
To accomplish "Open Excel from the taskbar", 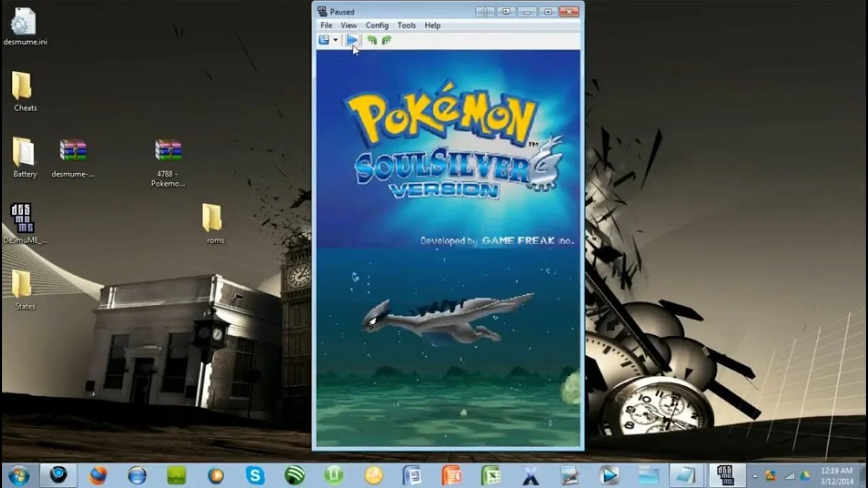I will [491, 475].
